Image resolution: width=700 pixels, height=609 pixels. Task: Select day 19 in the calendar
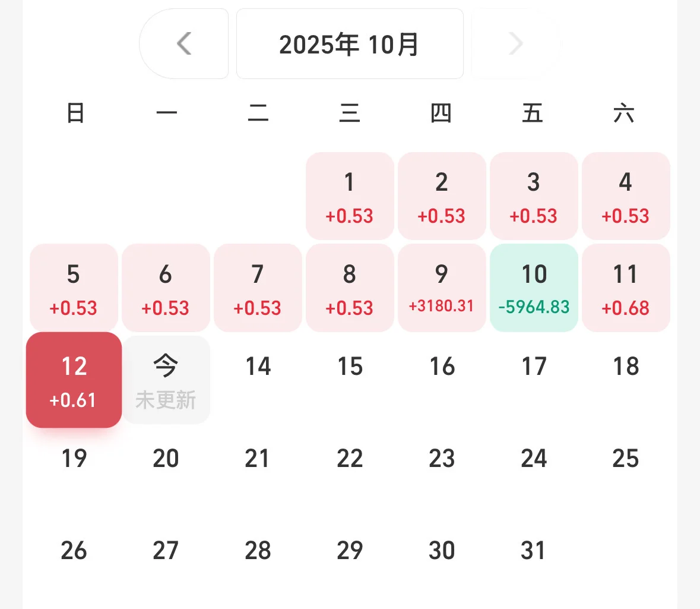[x=74, y=459]
